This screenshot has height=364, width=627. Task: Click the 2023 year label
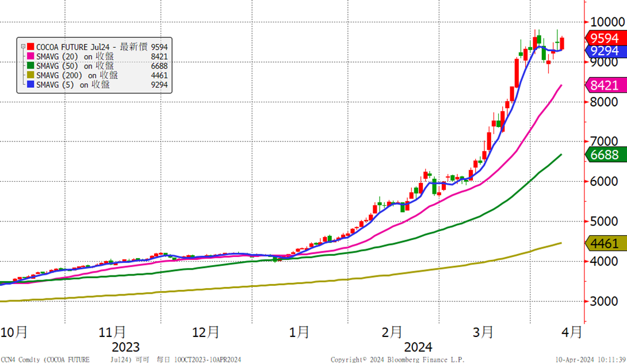pos(125,347)
